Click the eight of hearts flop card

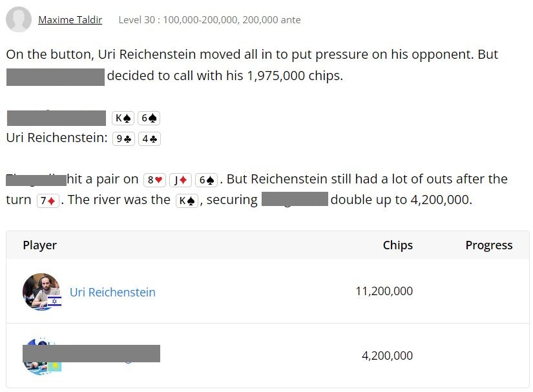coord(154,180)
